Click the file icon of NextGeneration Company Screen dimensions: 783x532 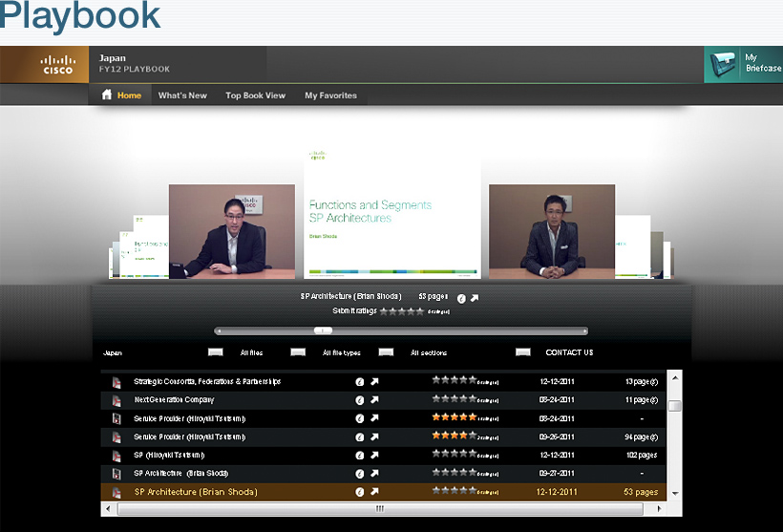pos(116,400)
